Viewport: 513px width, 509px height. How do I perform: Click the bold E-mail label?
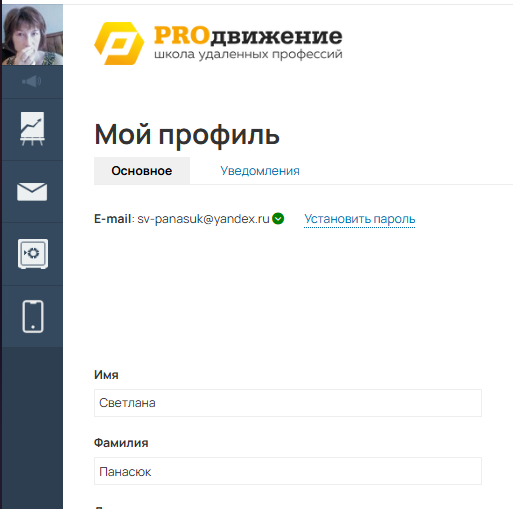point(112,219)
